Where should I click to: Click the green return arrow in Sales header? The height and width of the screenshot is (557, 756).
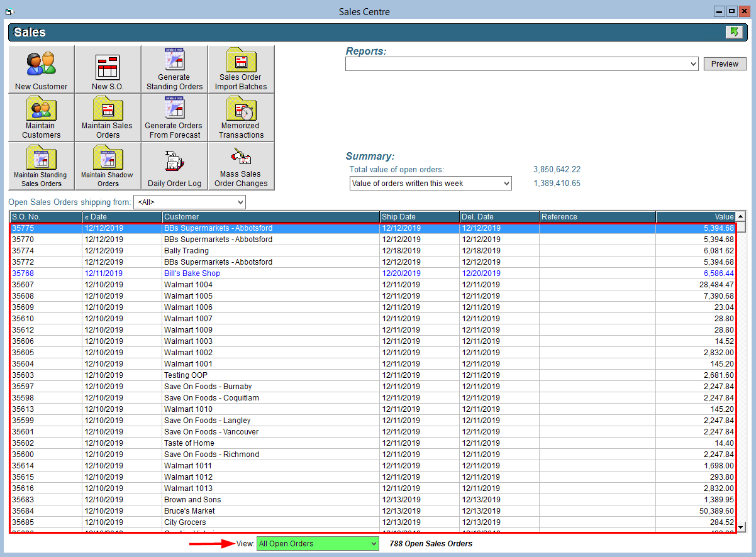pos(734,32)
